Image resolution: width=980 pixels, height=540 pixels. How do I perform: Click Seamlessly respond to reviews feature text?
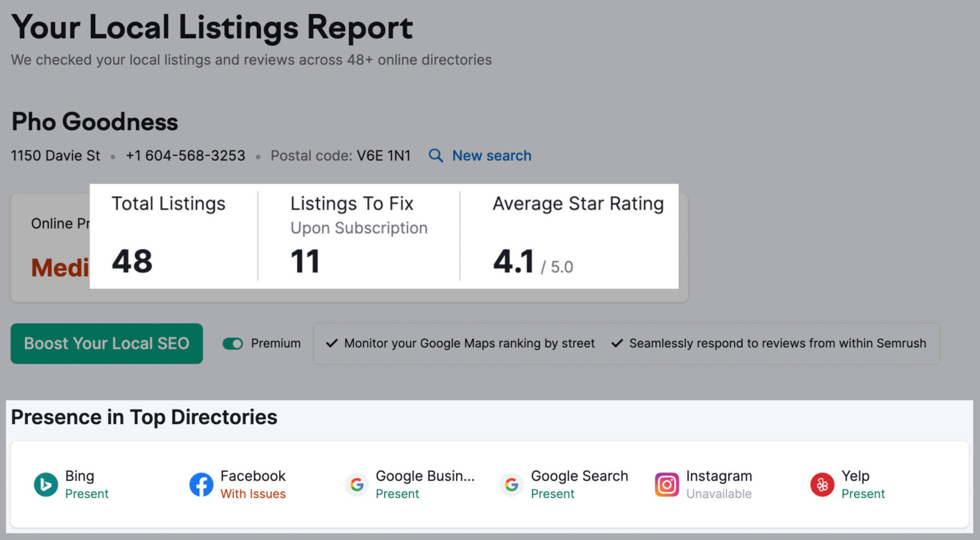[778, 344]
